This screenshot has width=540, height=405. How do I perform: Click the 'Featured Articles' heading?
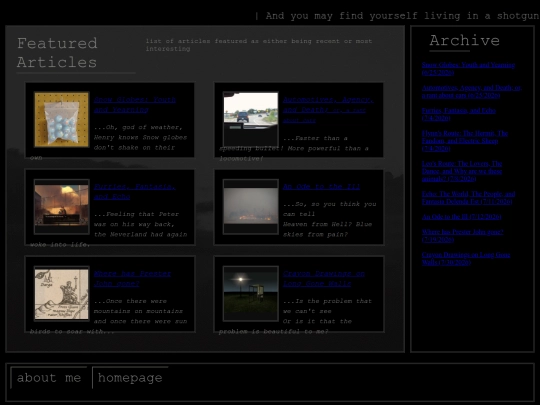57,53
